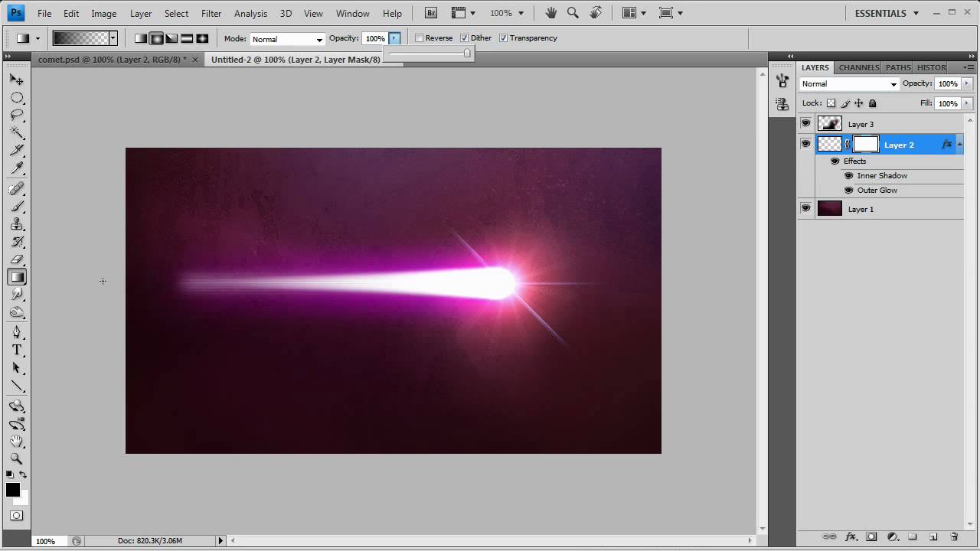Hide Layer 2 visibility eye
This screenshot has height=551, width=980.
pyautogui.click(x=805, y=143)
